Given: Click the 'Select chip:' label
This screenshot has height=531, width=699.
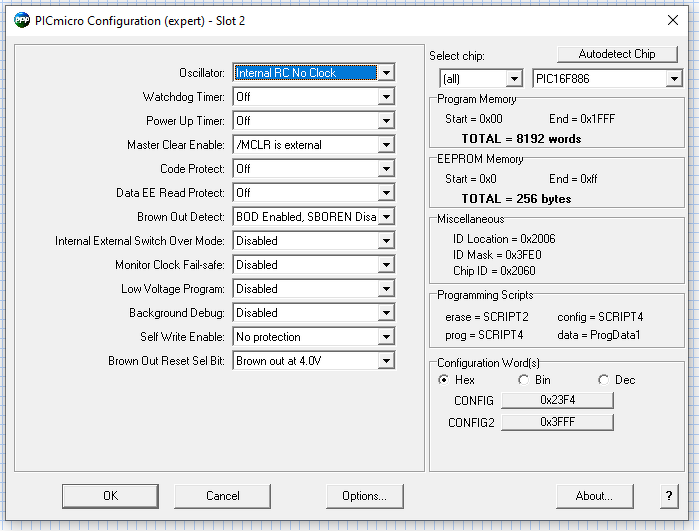Looking at the screenshot, I should click(x=456, y=56).
